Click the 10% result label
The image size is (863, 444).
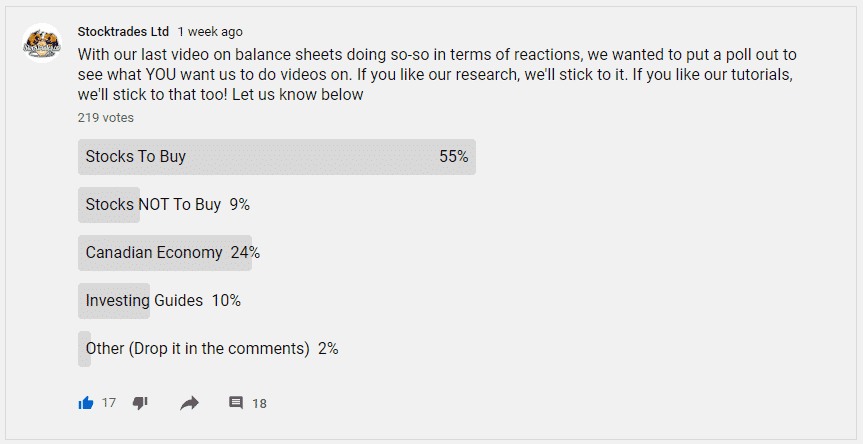coord(226,301)
